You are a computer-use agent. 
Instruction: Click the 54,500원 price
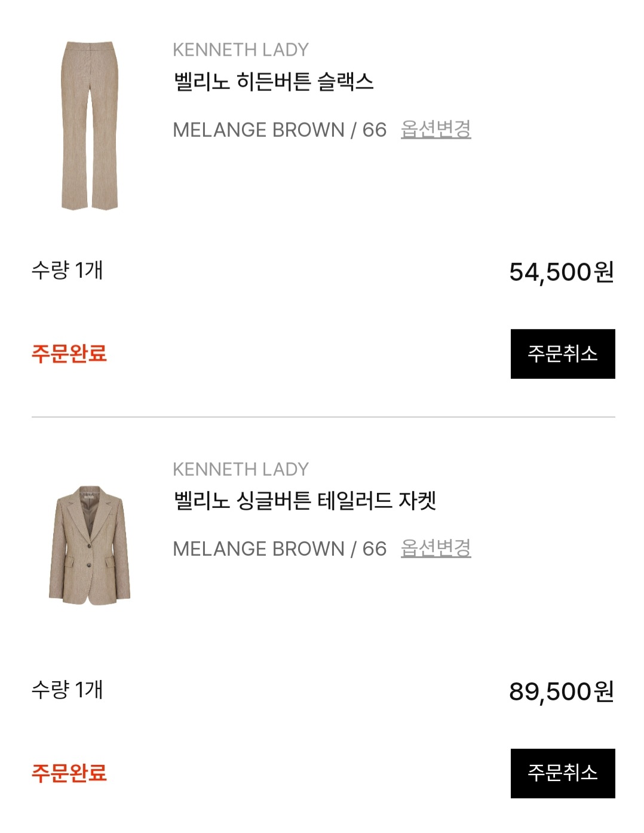pyautogui.click(x=561, y=272)
